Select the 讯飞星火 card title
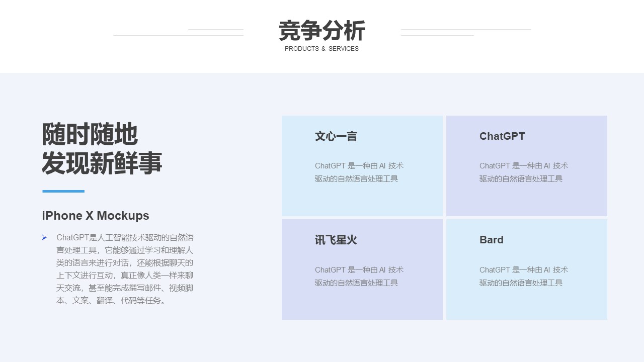Screen dimensions: 644x362 [336, 240]
